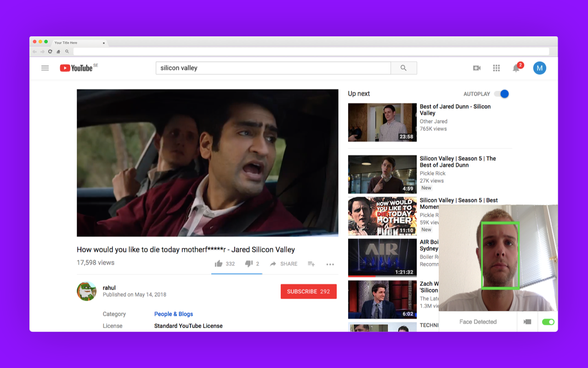Close the 'Your Title Here' tab
The height and width of the screenshot is (368, 588).
coord(103,43)
